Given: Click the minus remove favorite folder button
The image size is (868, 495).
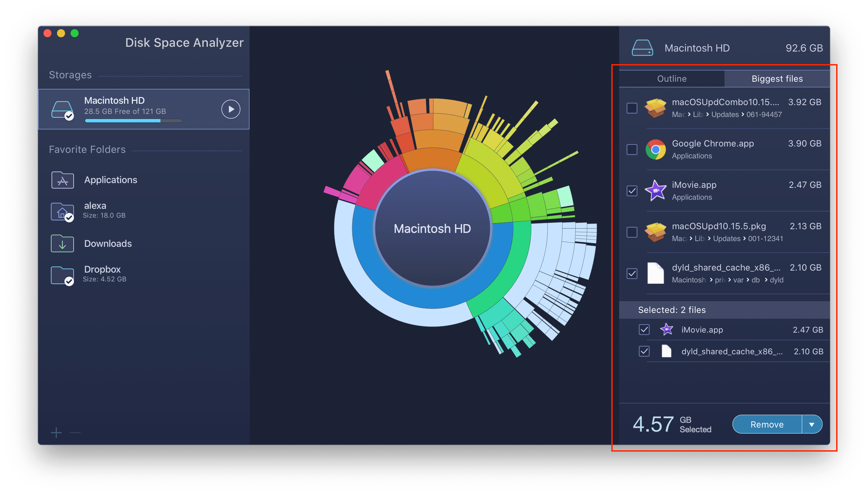Looking at the screenshot, I should click(x=75, y=433).
